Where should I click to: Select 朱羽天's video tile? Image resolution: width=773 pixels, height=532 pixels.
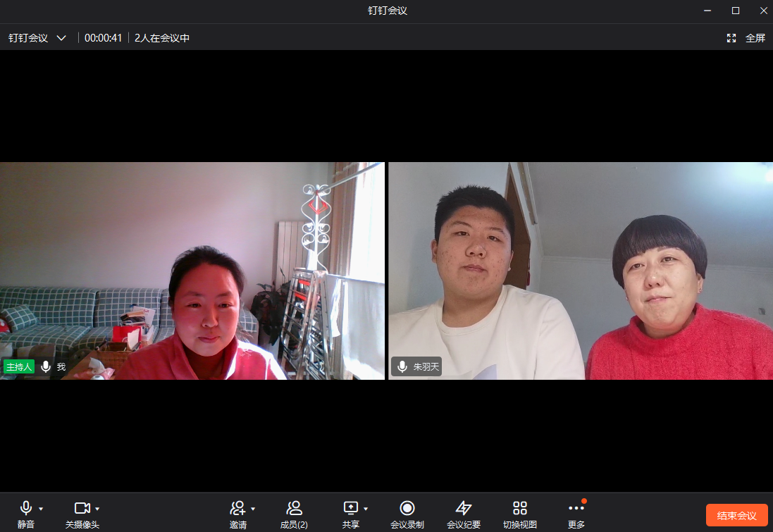581,270
